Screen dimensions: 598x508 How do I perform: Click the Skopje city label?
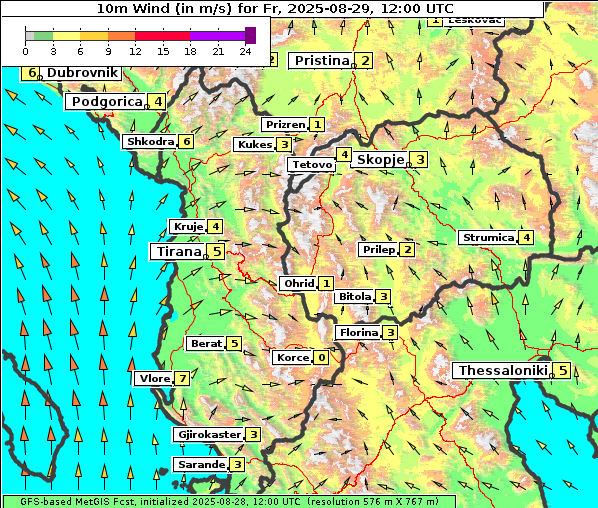click(380, 159)
